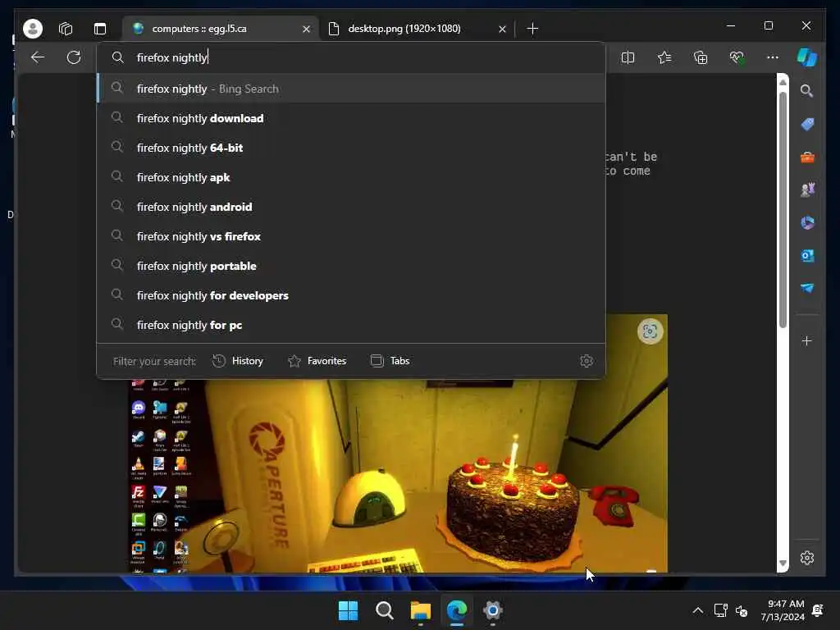840x630 pixels.
Task: Show hidden tray icons chevron
Action: pyautogui.click(x=697, y=610)
